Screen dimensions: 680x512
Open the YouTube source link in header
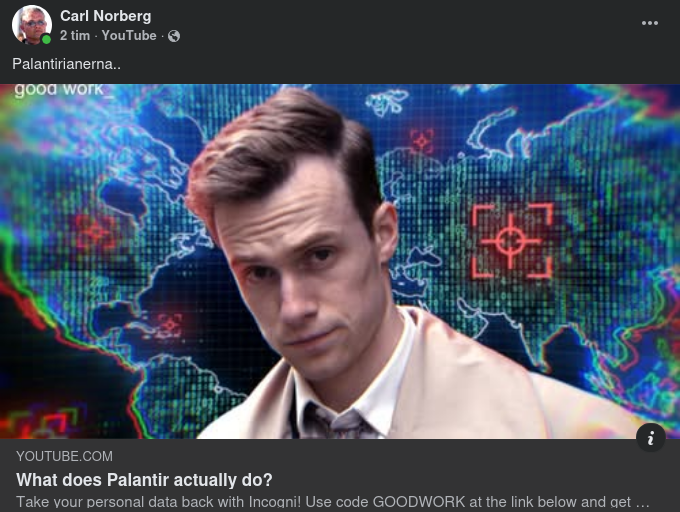click(129, 36)
